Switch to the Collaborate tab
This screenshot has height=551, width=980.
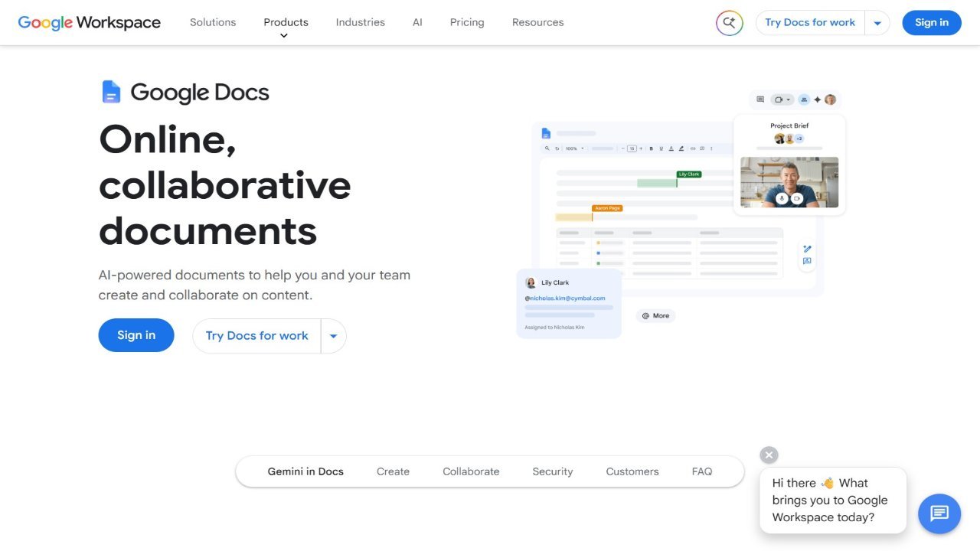471,471
